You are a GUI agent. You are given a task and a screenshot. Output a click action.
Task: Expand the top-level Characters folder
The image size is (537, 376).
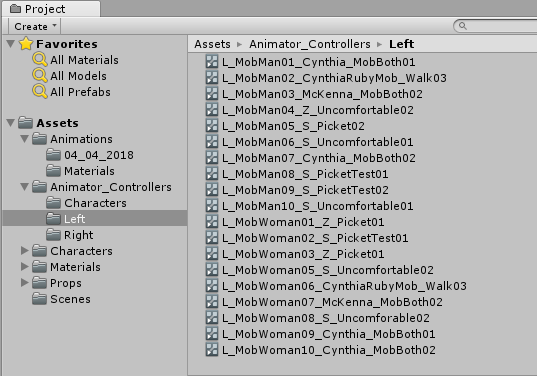[x=24, y=251]
